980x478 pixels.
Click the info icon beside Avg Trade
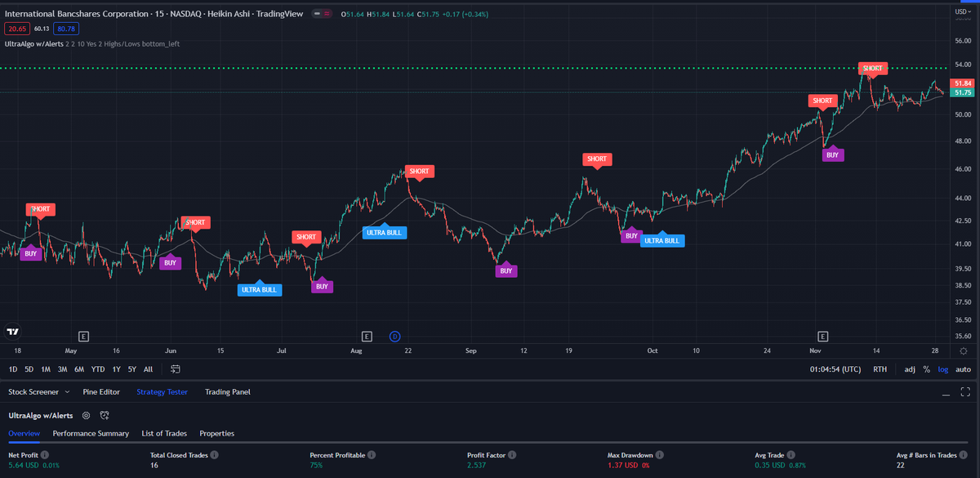(793, 454)
